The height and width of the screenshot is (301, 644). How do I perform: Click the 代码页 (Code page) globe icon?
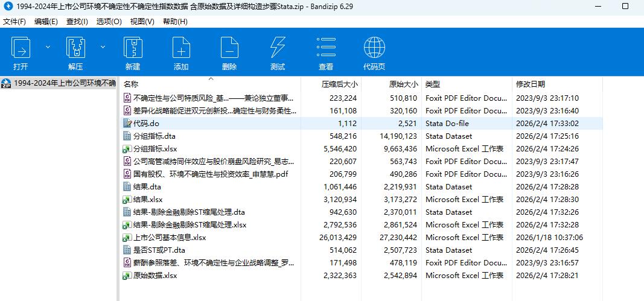(374, 47)
